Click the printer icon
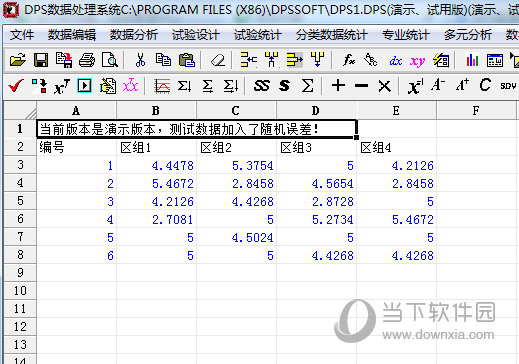Image resolution: width=519 pixels, height=364 pixels. click(x=87, y=60)
